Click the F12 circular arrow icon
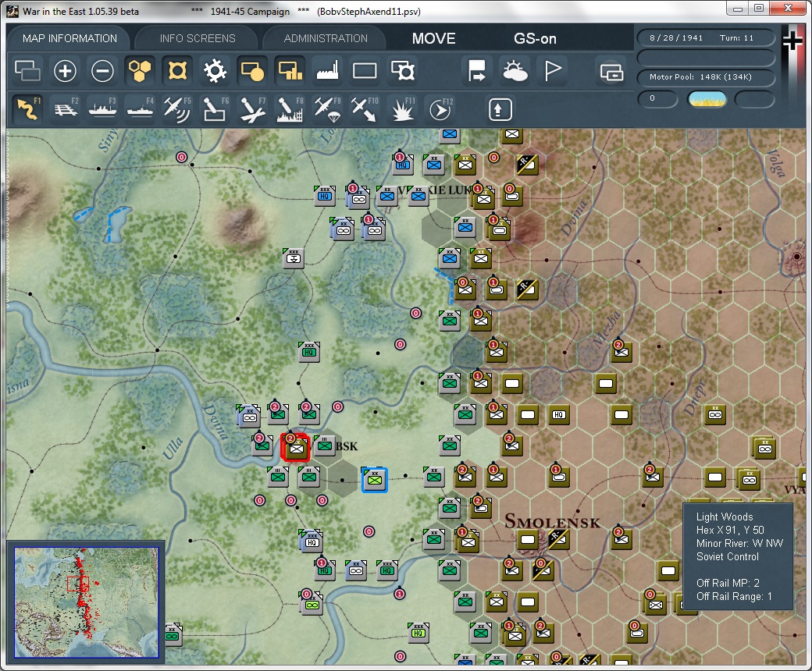The width and height of the screenshot is (812, 671). pos(440,109)
